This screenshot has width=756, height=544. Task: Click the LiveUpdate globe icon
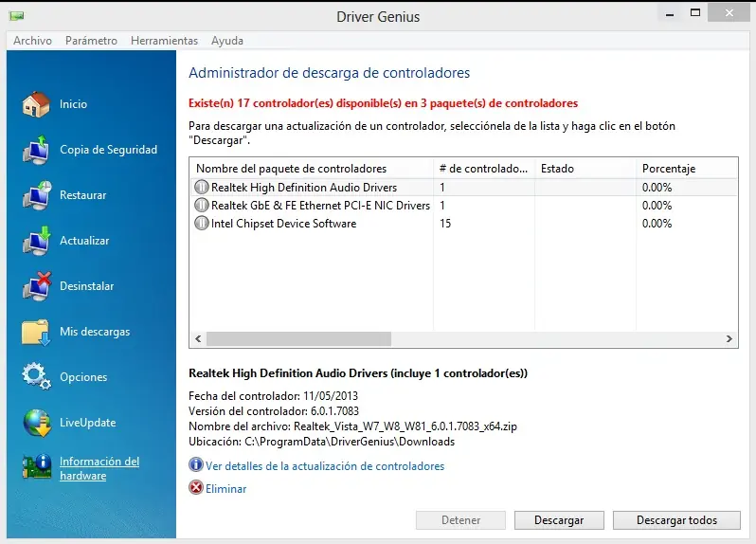[x=37, y=423]
